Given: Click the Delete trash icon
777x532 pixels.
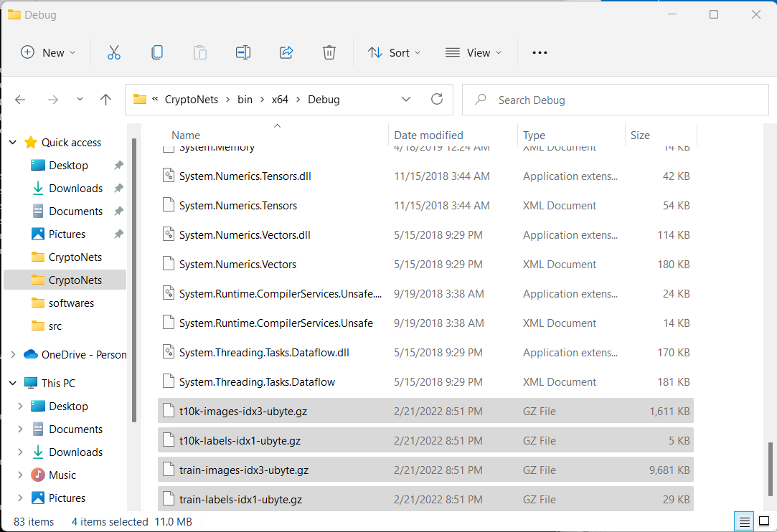Looking at the screenshot, I should (329, 52).
